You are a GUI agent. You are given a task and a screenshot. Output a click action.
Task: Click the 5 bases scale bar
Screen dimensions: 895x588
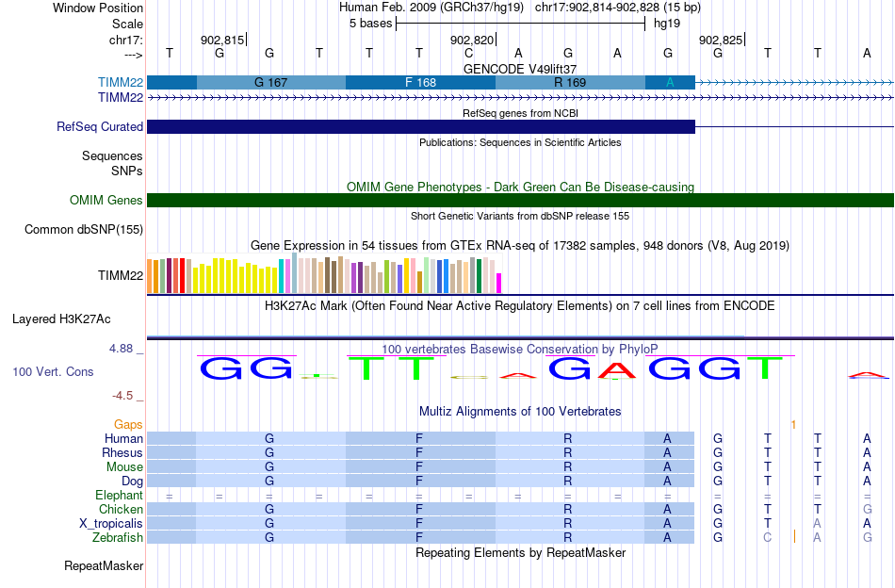click(521, 24)
